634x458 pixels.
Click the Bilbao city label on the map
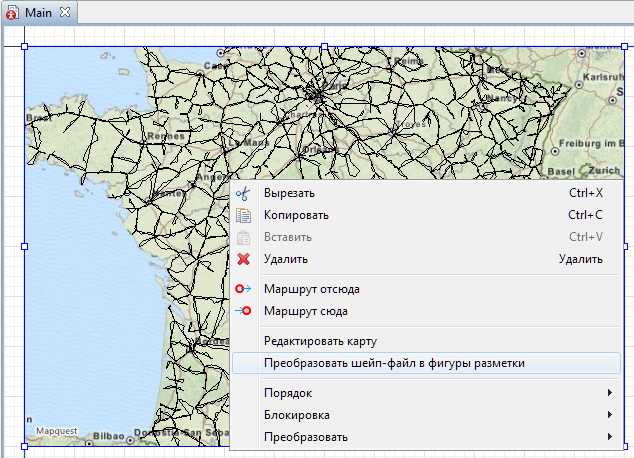click(x=108, y=436)
